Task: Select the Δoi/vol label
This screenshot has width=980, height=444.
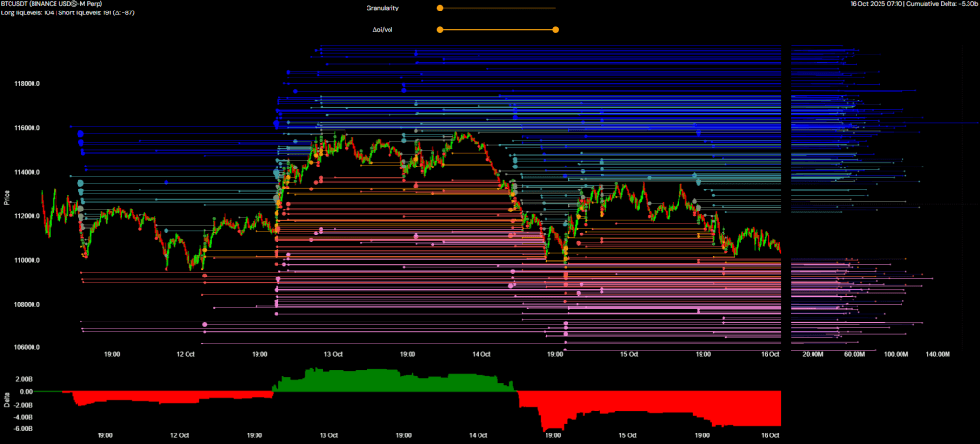Action: click(385, 29)
